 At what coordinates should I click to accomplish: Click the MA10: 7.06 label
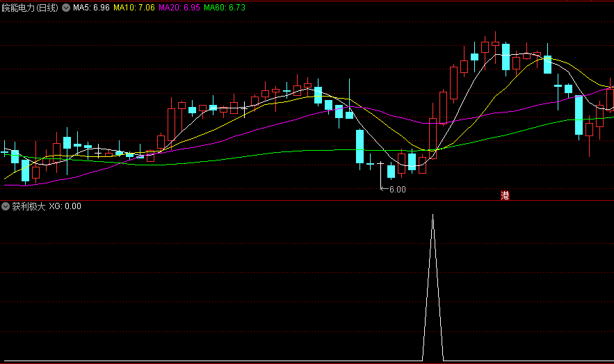point(134,8)
